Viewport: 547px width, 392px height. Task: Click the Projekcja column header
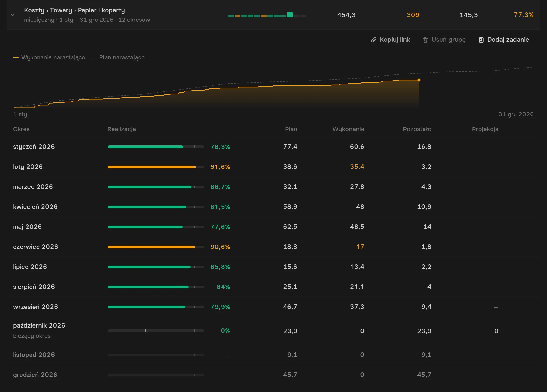(485, 129)
